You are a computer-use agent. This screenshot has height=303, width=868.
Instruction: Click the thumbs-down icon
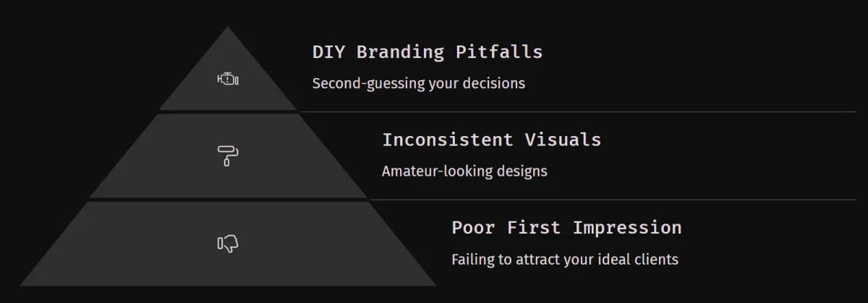(228, 243)
